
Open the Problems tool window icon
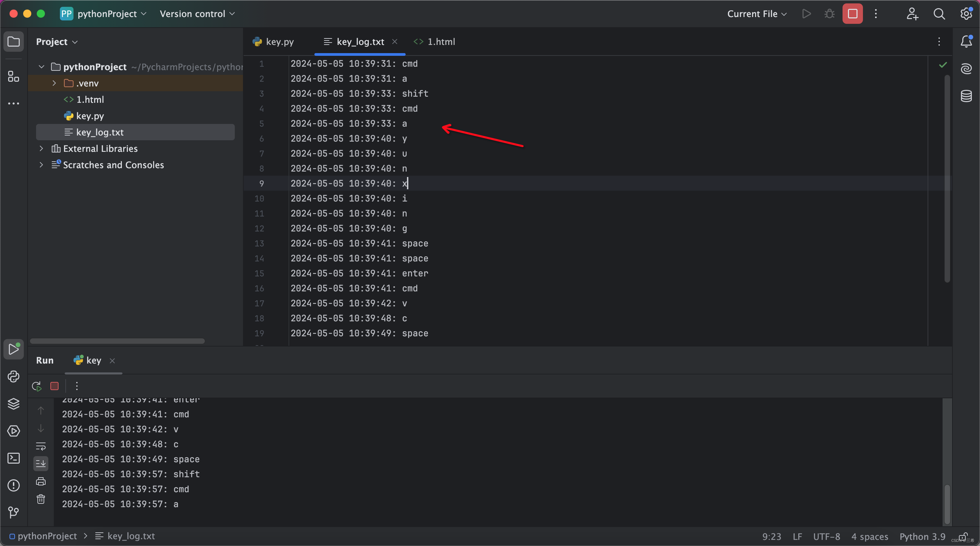pyautogui.click(x=14, y=485)
